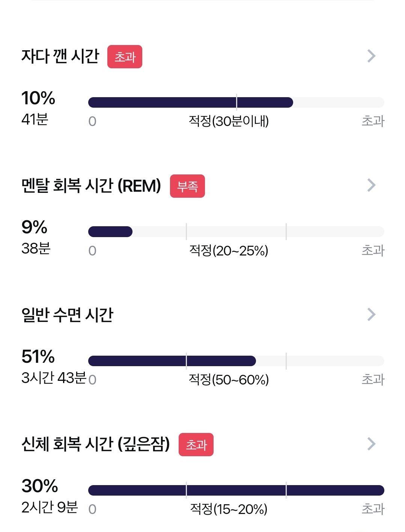The width and height of the screenshot is (405, 532).
Task: Tap the 초과 badge beside 깊은잠 title
Action: pyautogui.click(x=196, y=445)
